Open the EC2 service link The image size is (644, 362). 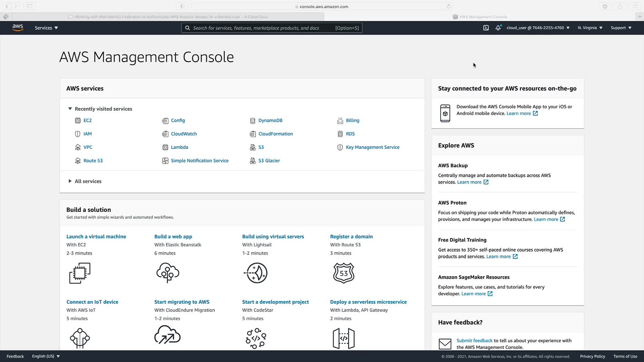click(88, 120)
